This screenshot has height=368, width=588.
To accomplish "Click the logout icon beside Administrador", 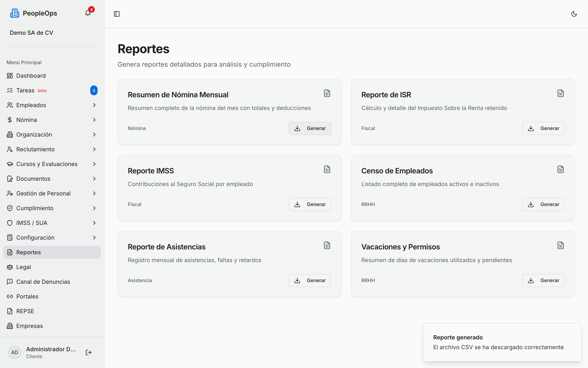I will pyautogui.click(x=88, y=352).
